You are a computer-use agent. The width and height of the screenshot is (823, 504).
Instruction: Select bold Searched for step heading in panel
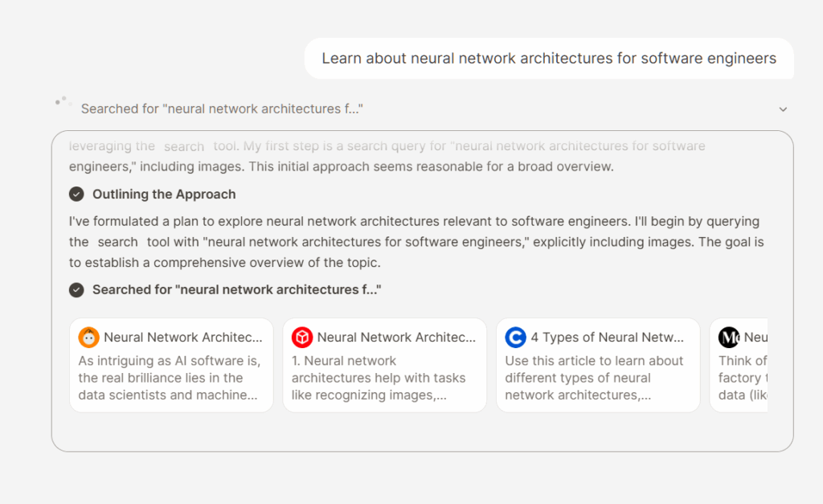pos(236,289)
